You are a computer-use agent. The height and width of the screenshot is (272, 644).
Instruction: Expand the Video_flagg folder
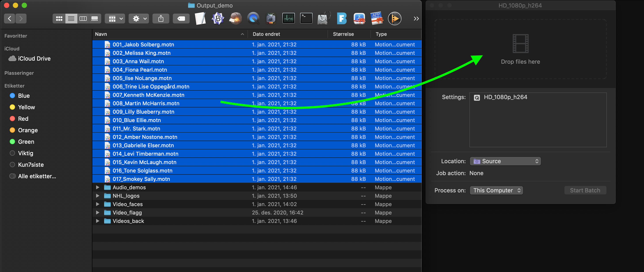98,213
